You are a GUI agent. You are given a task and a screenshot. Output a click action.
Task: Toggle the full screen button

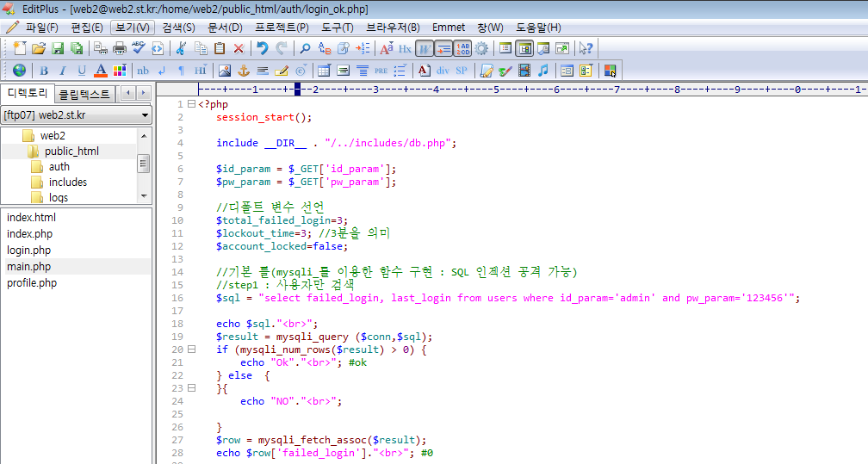tap(562, 49)
